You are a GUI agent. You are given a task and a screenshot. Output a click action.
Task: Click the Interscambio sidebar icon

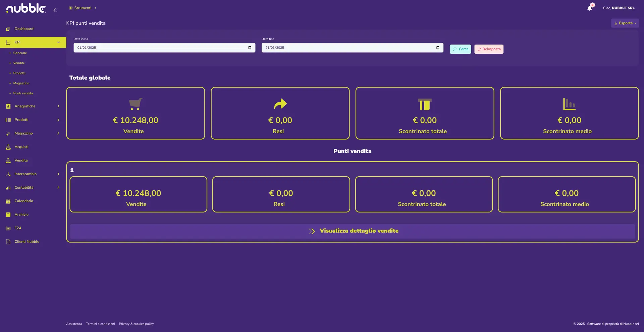8,174
